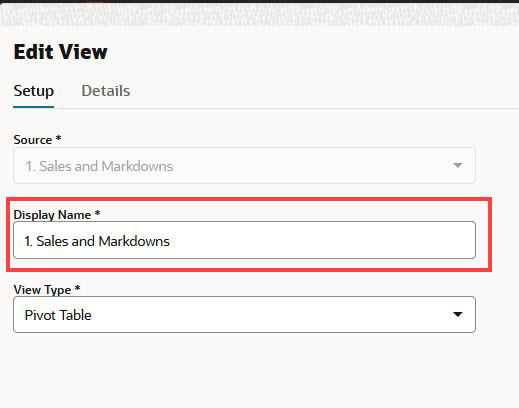The image size is (519, 408).
Task: Click the 'Pivot Table' text in View Type
Action: tap(58, 315)
